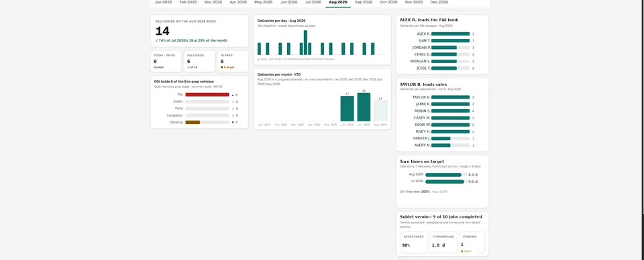The image size is (644, 260).
Task: Click 'ALEX R. leads the F&I book' heading
Action: (x=429, y=19)
